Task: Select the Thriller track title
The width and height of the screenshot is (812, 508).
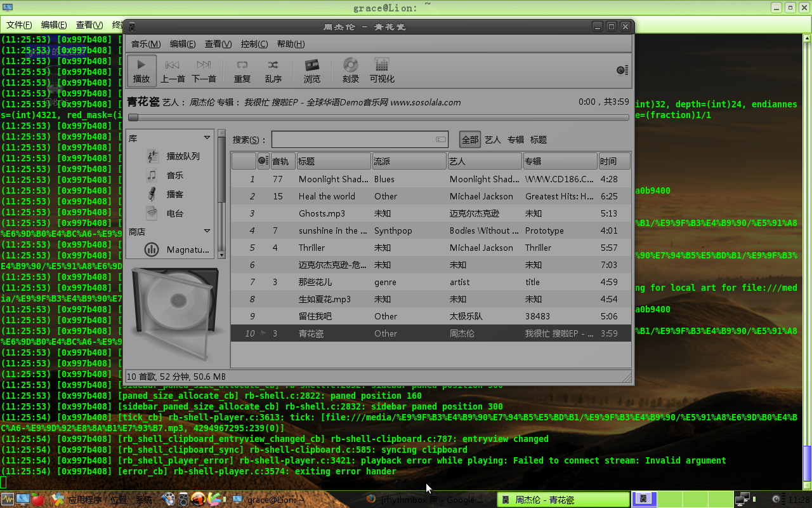Action: click(x=311, y=248)
